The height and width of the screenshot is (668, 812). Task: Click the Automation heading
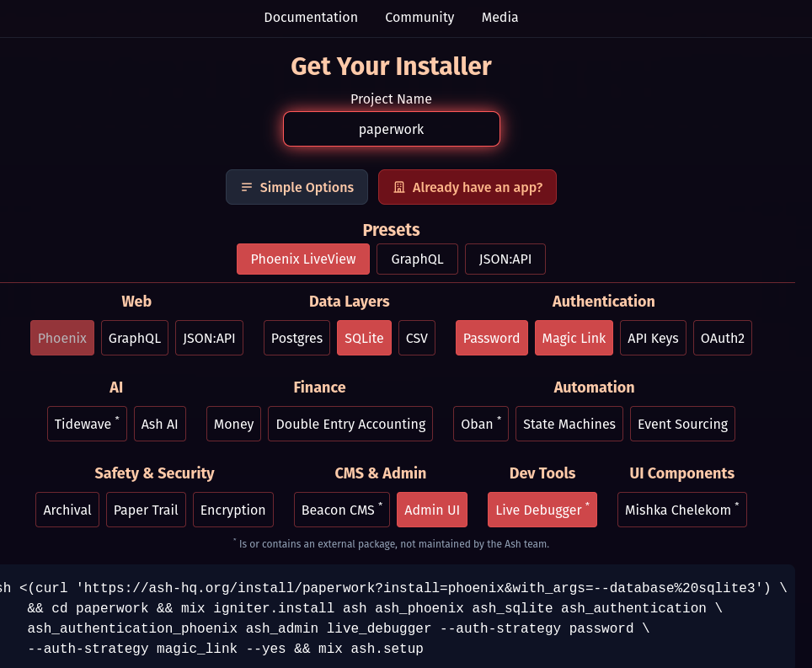594,387
